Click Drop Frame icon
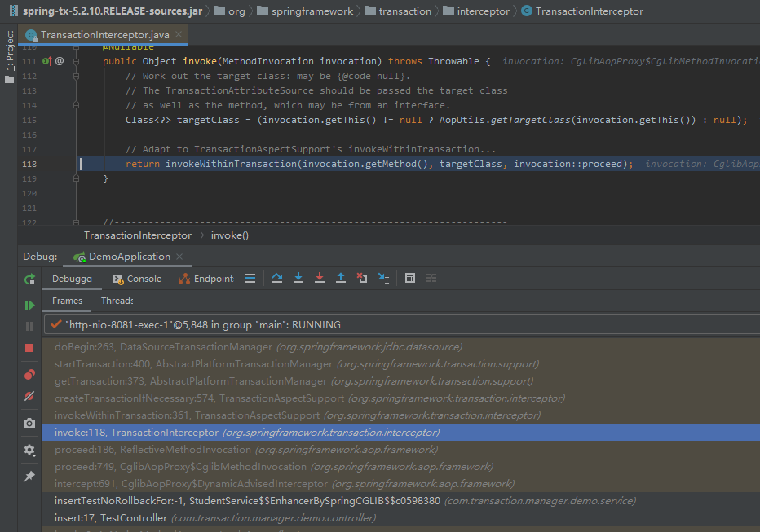760x532 pixels. click(362, 279)
